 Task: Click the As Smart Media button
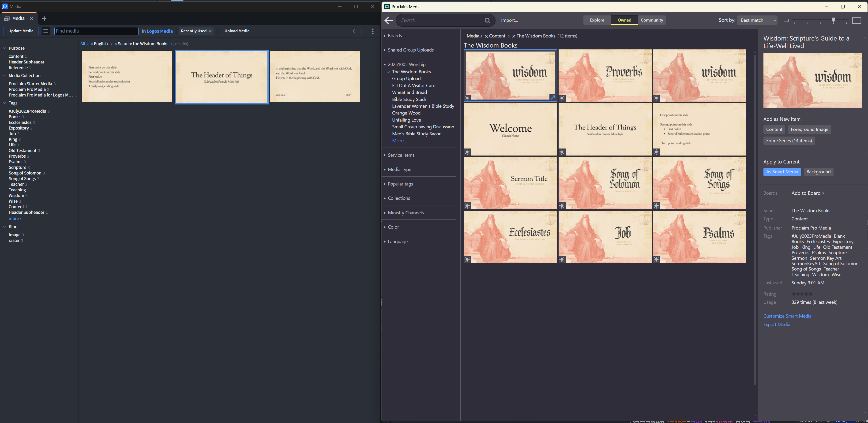782,172
